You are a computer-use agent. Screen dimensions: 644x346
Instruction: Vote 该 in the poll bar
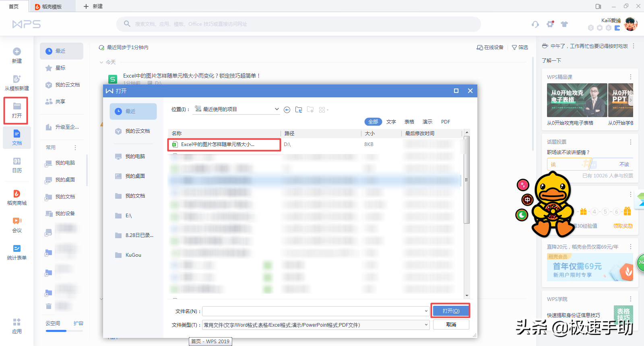coord(568,164)
